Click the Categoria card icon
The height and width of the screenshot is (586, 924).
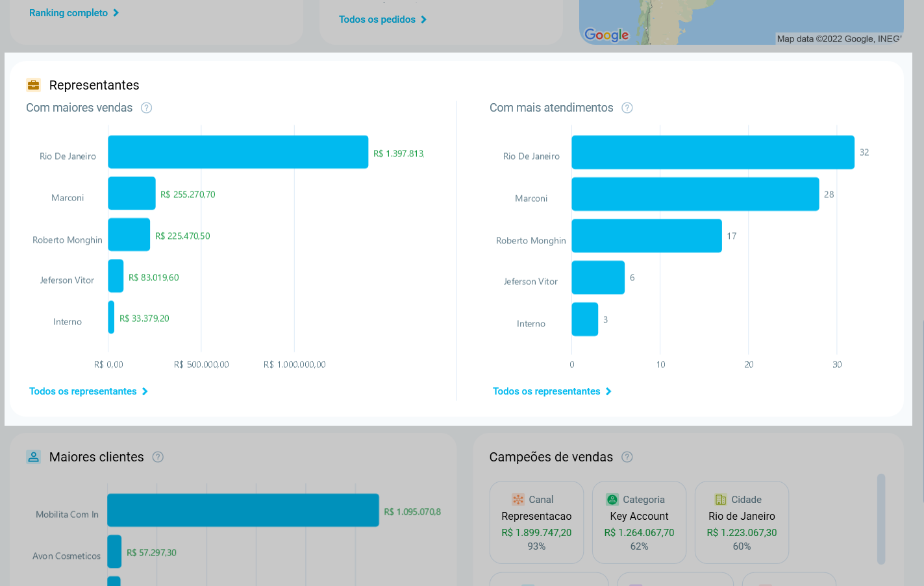[612, 500]
